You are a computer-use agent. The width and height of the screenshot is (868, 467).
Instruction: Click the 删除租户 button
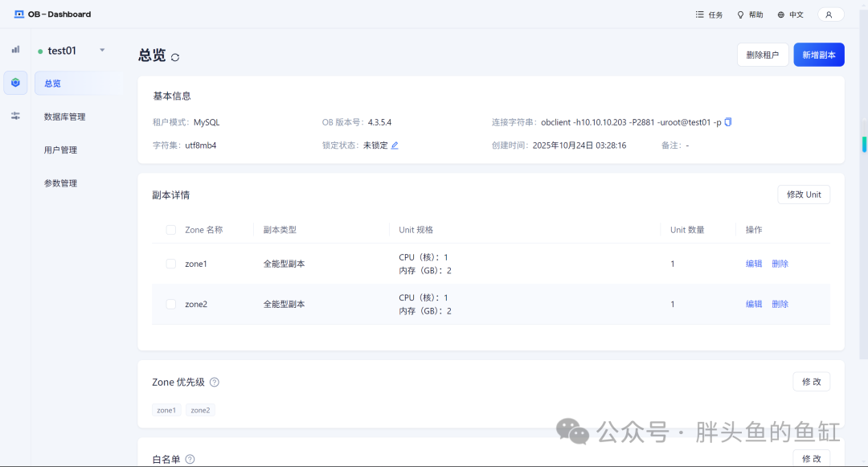pos(763,55)
